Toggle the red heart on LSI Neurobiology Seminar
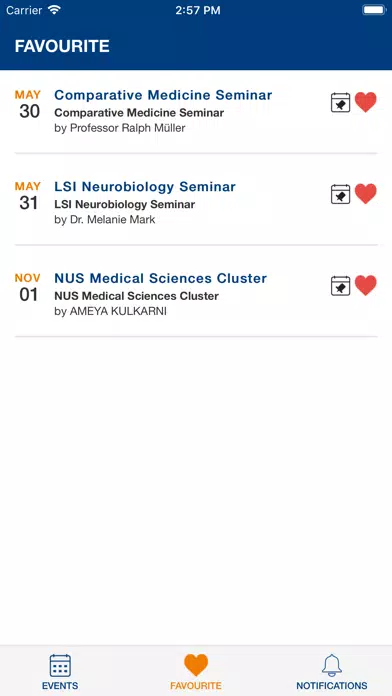Screen dimensions: 392x696 (366, 194)
